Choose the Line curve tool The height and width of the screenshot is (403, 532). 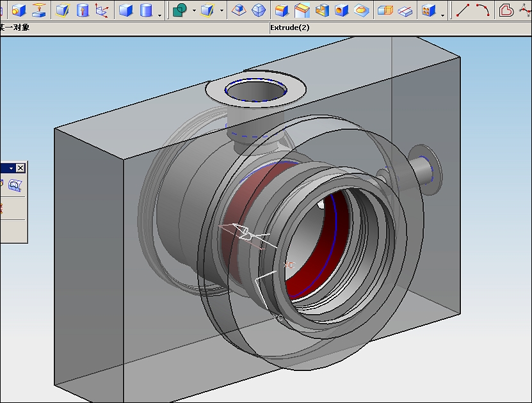[x=463, y=10]
